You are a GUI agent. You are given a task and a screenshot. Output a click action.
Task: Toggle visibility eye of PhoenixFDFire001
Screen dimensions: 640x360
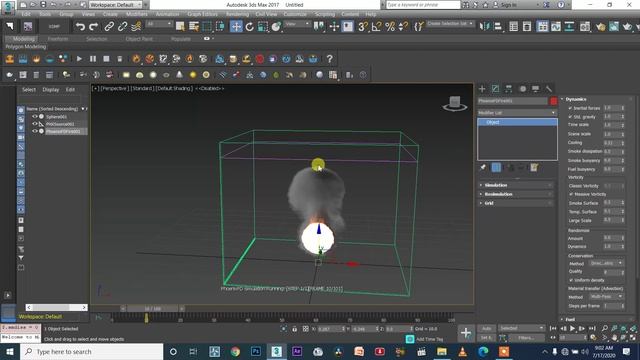pos(35,131)
